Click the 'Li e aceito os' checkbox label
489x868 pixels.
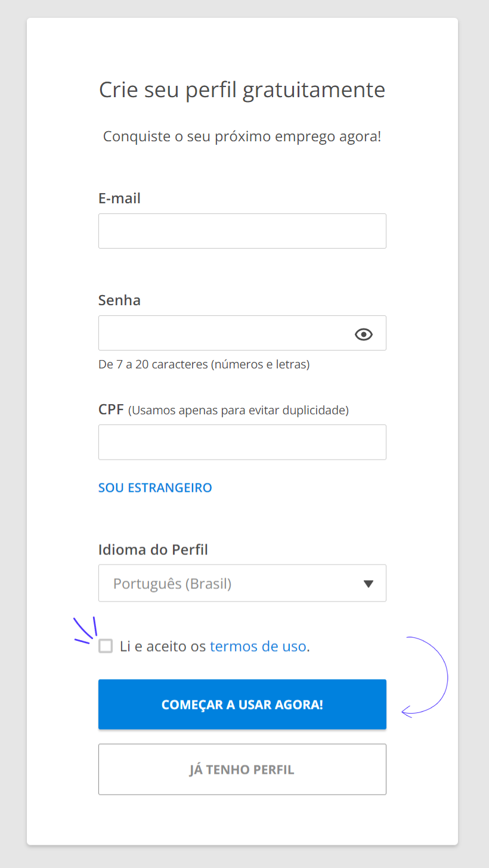(x=163, y=646)
